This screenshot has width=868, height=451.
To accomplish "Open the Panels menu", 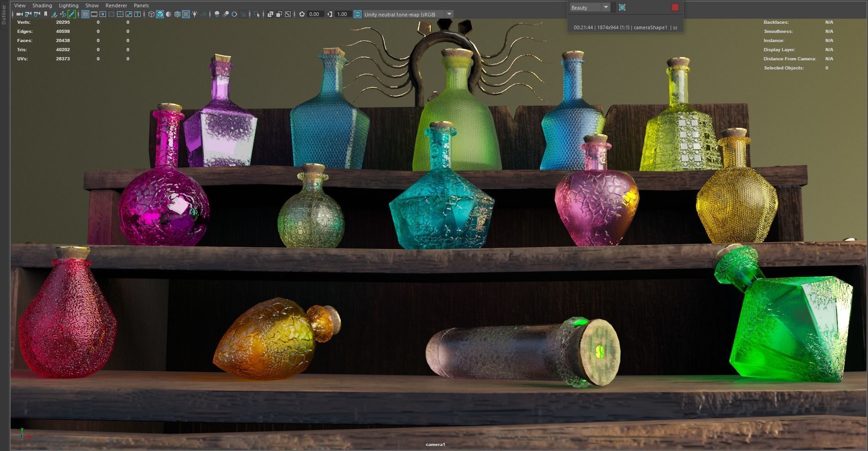I will 141,5.
